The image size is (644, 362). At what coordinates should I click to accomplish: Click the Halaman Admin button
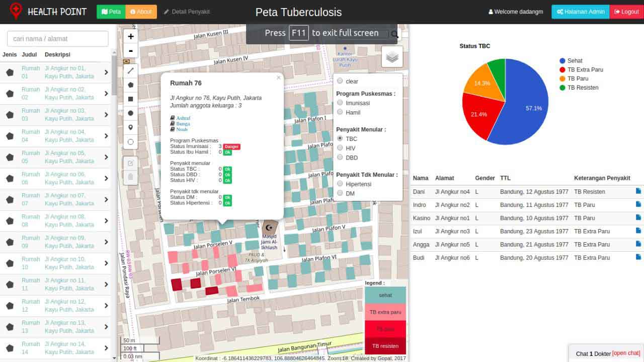[580, 12]
